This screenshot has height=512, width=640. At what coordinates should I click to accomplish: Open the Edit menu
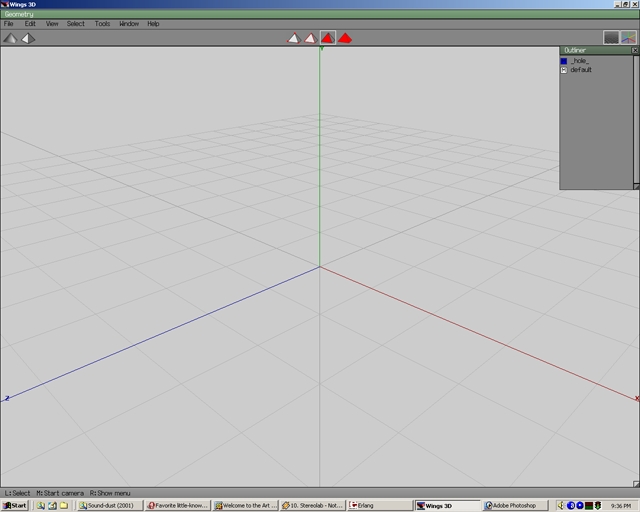click(30, 24)
